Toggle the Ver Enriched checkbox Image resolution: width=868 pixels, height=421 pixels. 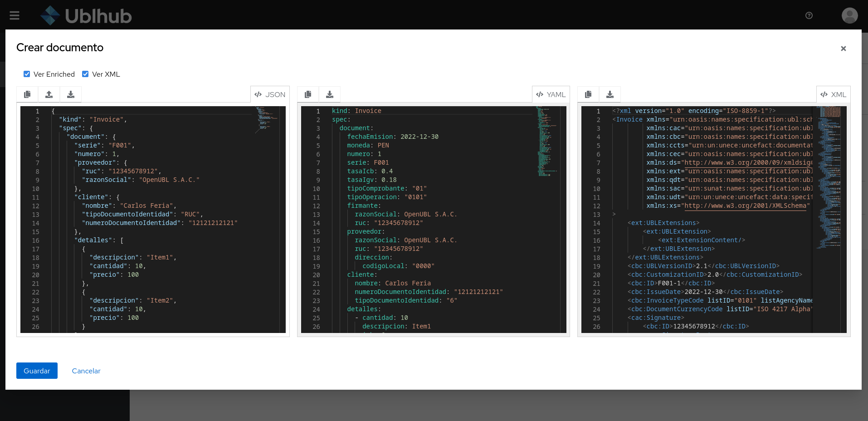[x=27, y=74]
